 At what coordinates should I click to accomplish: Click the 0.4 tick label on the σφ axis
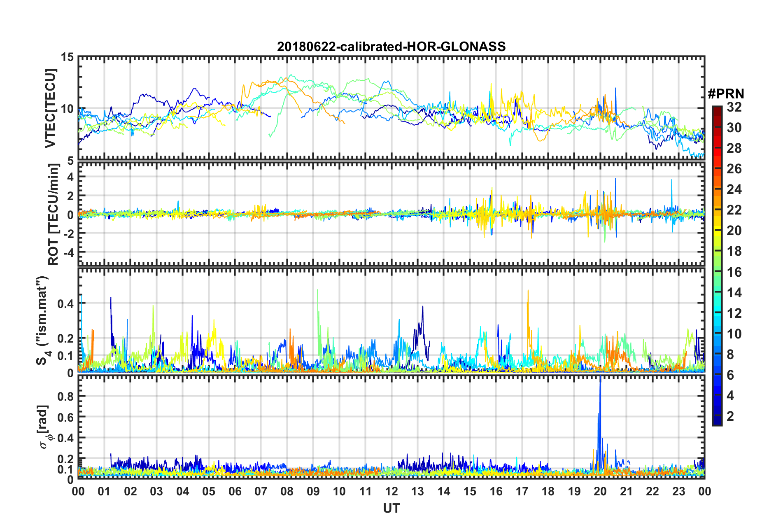66,438
